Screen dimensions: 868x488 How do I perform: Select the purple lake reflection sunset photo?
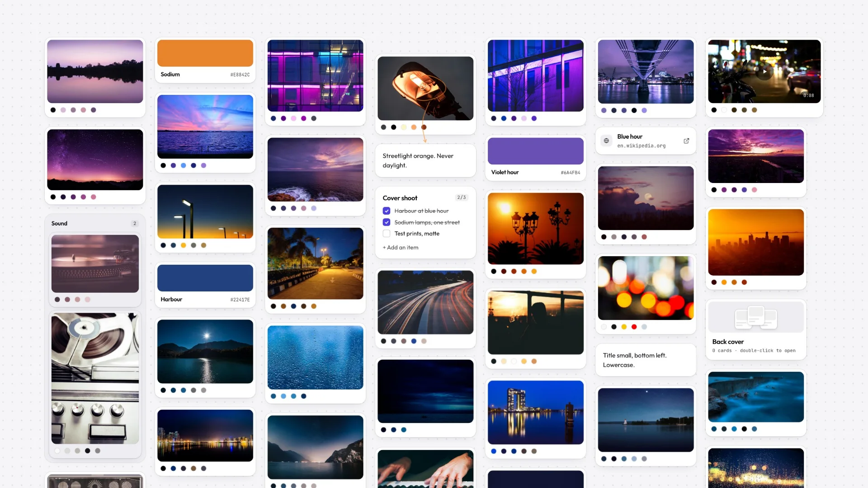95,71
